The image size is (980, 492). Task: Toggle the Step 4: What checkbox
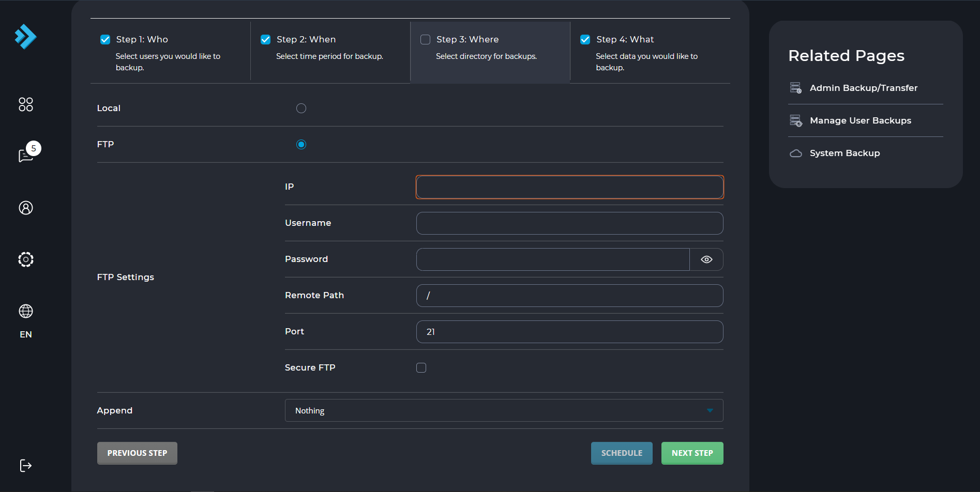(x=585, y=39)
